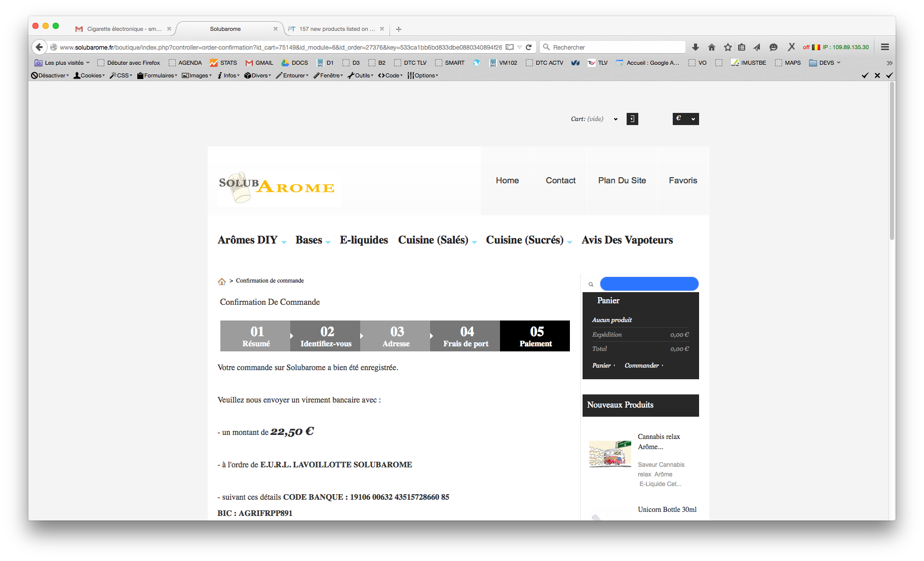Open Plan Du Site menu item

622,181
